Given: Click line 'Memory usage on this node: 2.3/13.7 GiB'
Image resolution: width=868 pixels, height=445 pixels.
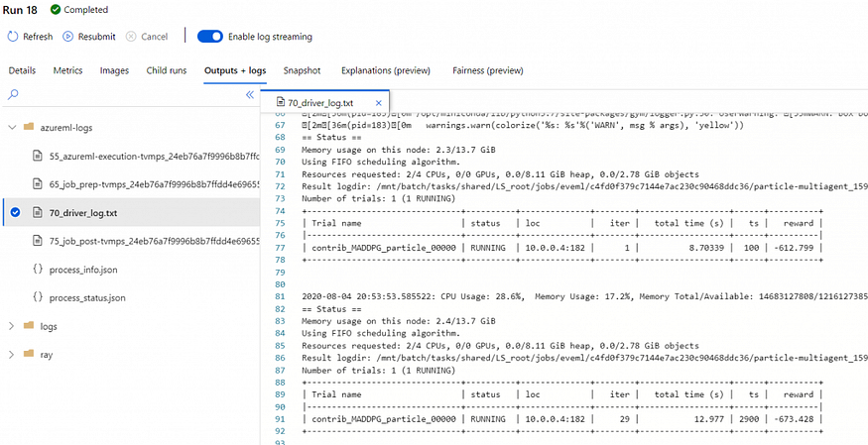Looking at the screenshot, I should (x=399, y=150).
